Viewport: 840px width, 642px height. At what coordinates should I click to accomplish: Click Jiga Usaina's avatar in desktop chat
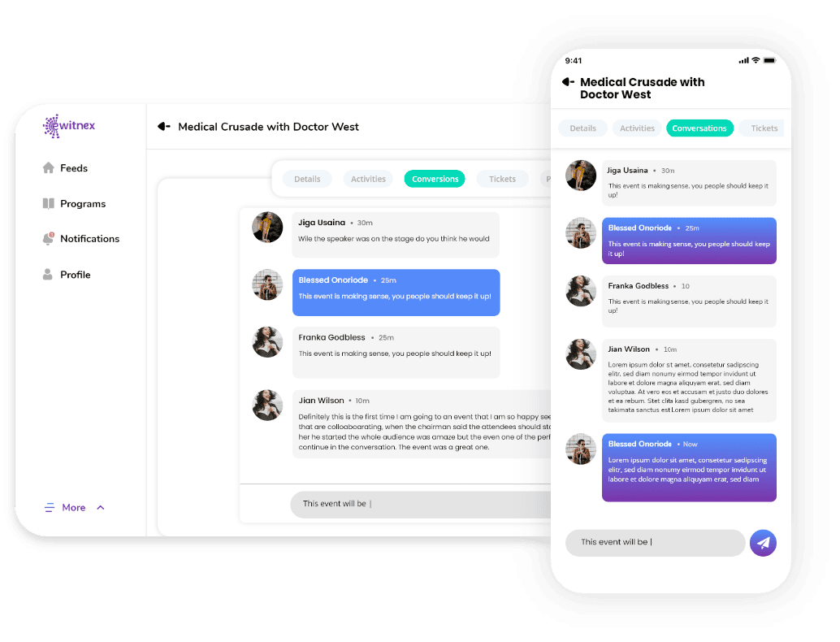[267, 228]
